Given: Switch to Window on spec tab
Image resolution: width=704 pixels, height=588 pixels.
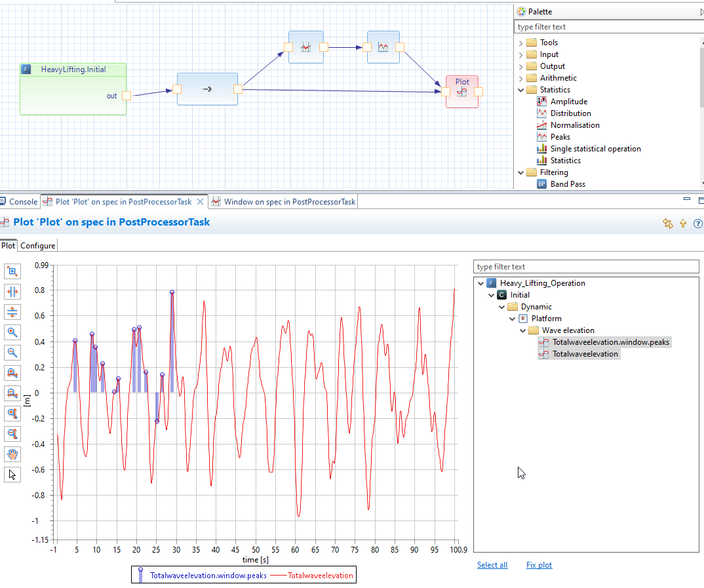Looking at the screenshot, I should 289,202.
